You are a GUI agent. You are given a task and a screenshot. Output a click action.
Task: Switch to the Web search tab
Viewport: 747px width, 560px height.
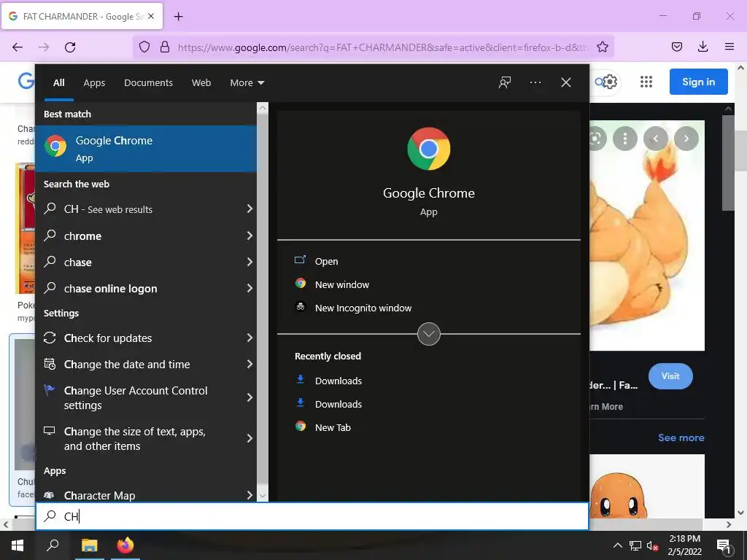coord(201,83)
